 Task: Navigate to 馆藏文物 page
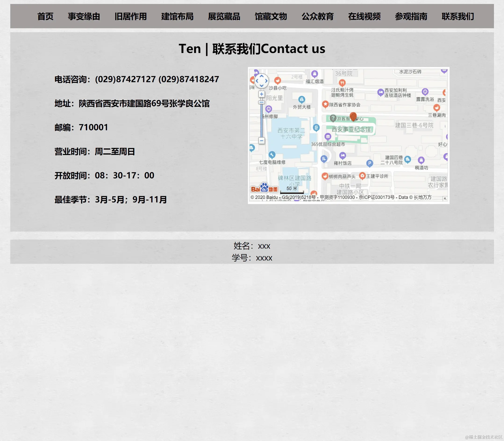(271, 17)
